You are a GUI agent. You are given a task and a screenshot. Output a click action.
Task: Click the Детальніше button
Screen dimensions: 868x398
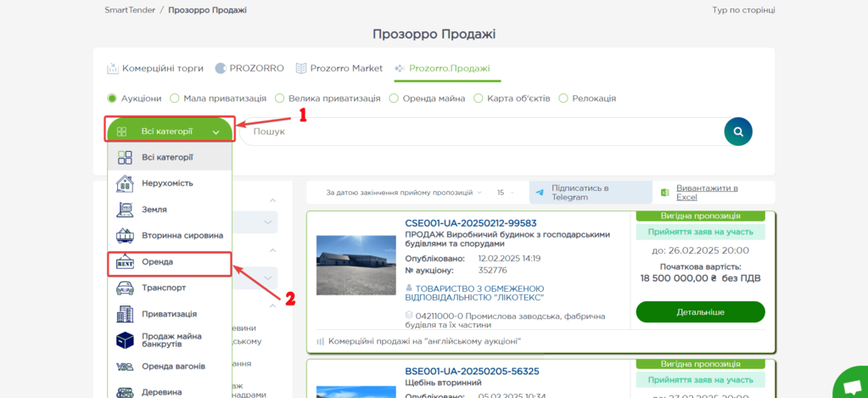coord(700,312)
